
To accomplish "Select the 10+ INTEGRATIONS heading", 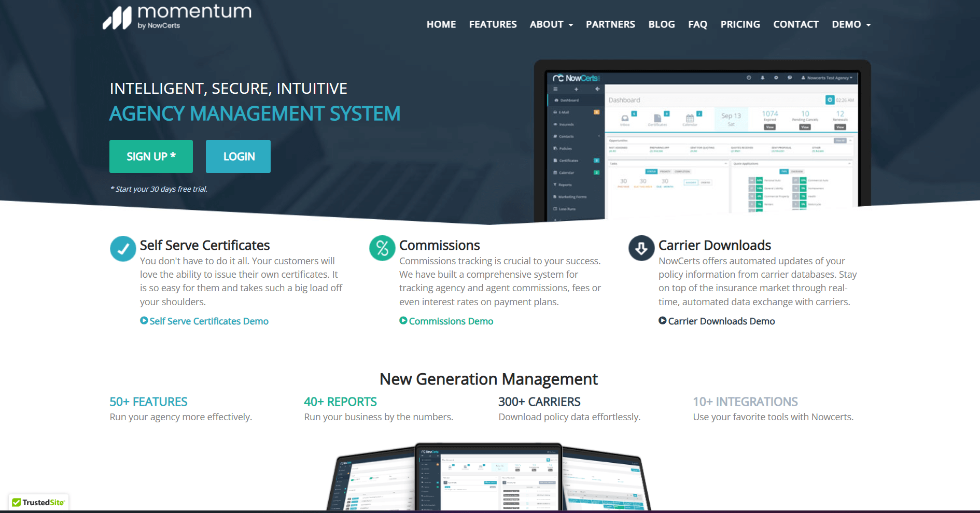I will click(x=745, y=402).
